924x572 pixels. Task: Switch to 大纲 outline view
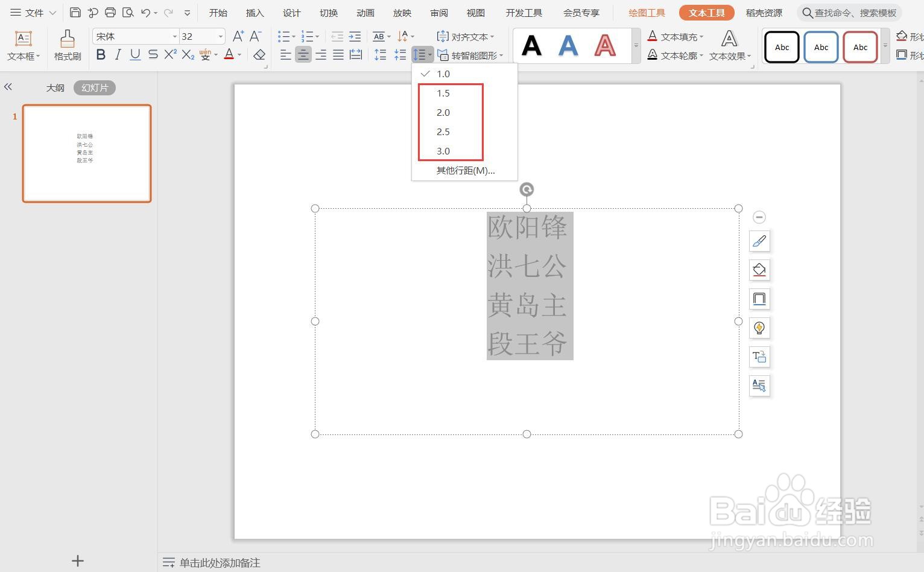[x=55, y=87]
